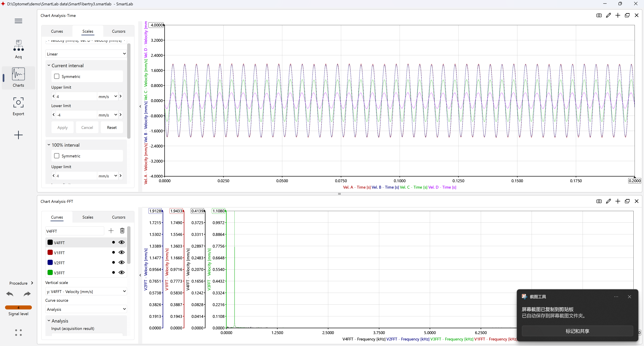The image size is (644, 346).
Task: Click the Reset button
Action: pos(112,127)
